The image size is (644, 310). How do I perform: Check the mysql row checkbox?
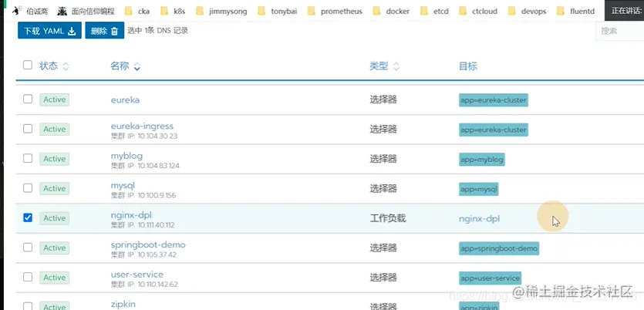(28, 187)
